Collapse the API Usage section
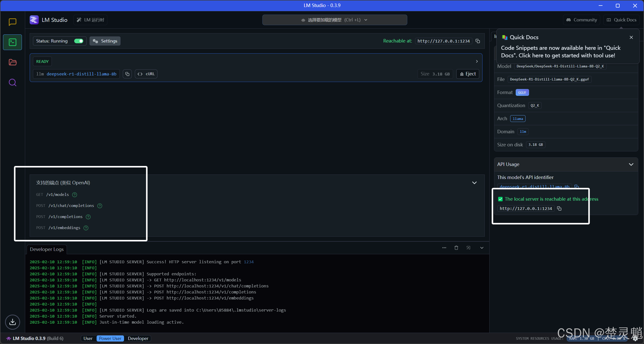 (631, 164)
